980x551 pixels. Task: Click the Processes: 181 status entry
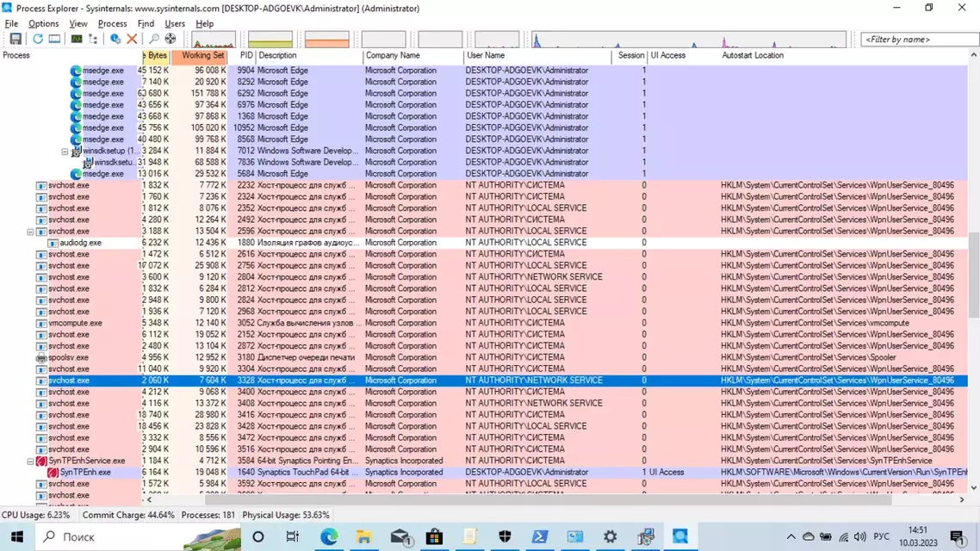(x=208, y=516)
